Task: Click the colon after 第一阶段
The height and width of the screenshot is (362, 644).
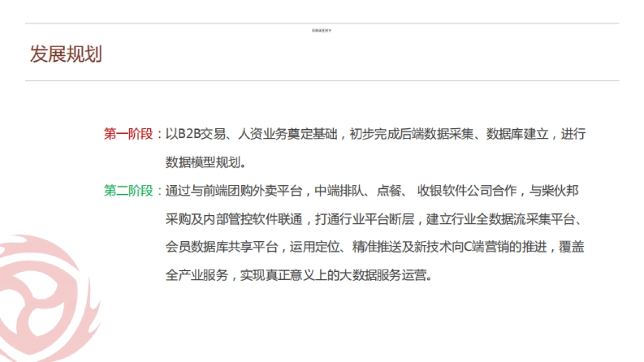Action: click(x=159, y=135)
